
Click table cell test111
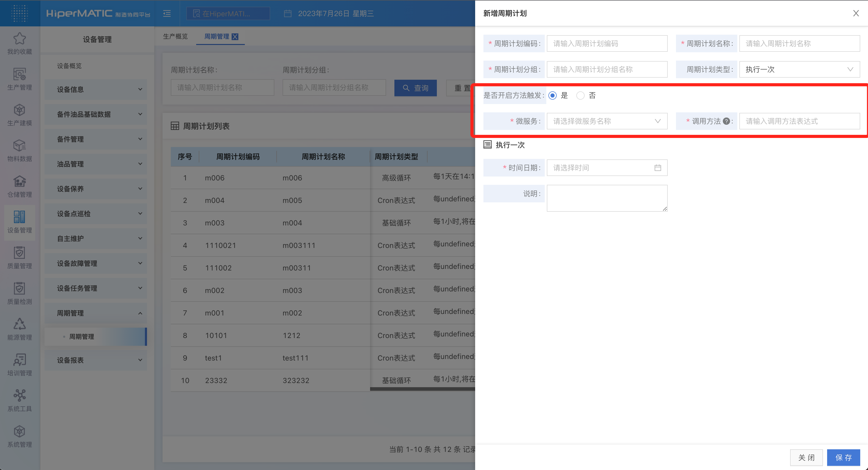click(295, 358)
